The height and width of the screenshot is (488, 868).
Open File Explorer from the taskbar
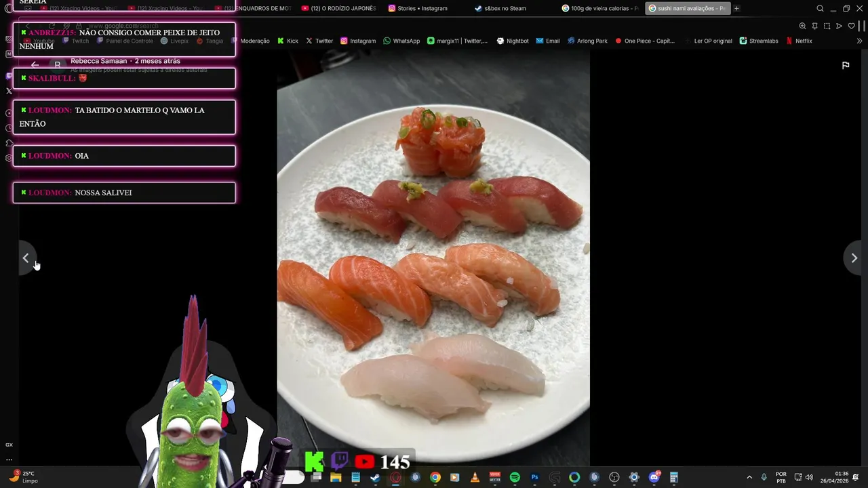(x=336, y=477)
